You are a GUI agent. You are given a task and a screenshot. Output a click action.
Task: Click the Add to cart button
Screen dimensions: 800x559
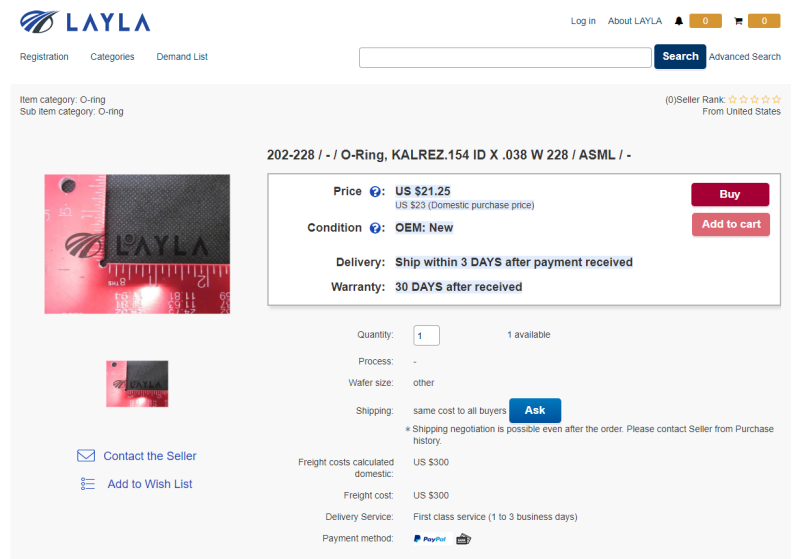pos(731,224)
